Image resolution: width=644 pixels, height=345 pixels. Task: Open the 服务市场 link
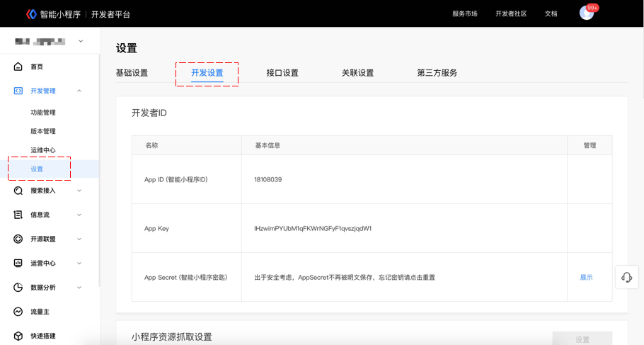click(465, 13)
